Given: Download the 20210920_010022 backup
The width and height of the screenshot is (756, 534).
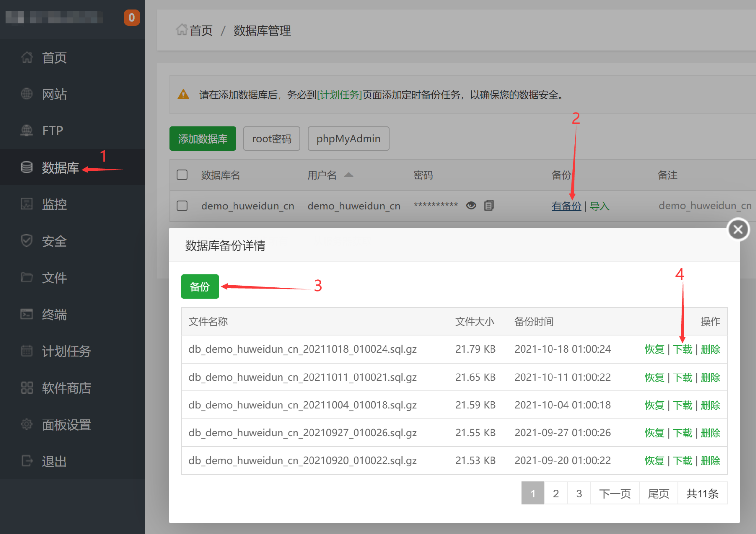Looking at the screenshot, I should click(683, 461).
